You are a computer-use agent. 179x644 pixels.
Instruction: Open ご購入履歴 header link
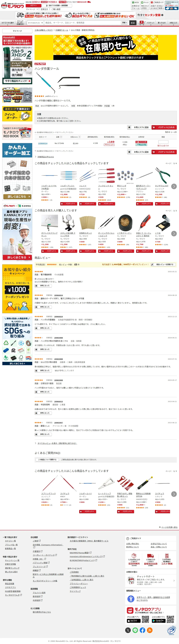56,9
